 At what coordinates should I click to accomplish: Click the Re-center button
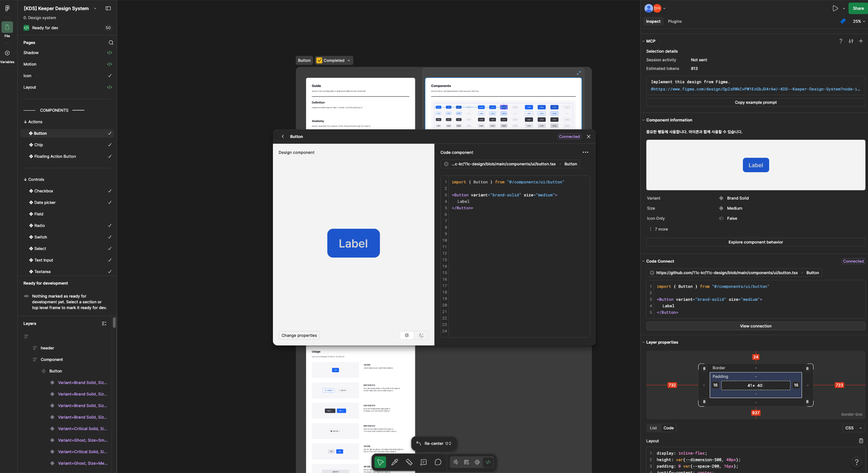click(434, 444)
